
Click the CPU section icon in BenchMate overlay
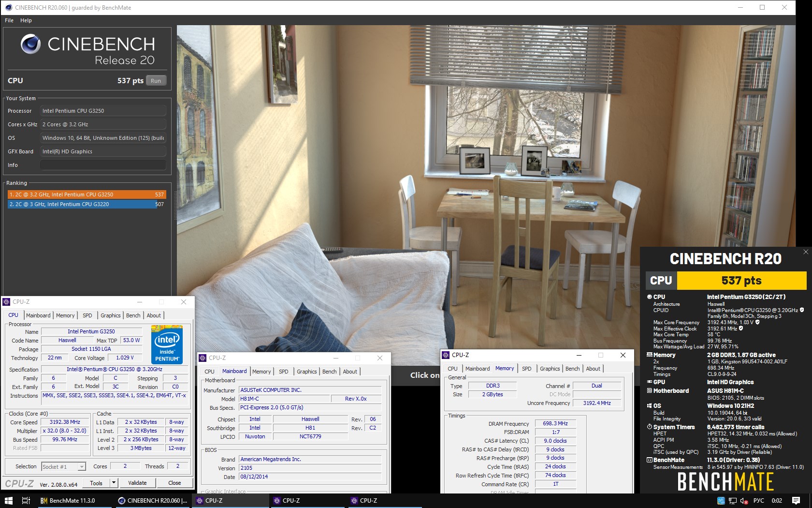coord(649,297)
